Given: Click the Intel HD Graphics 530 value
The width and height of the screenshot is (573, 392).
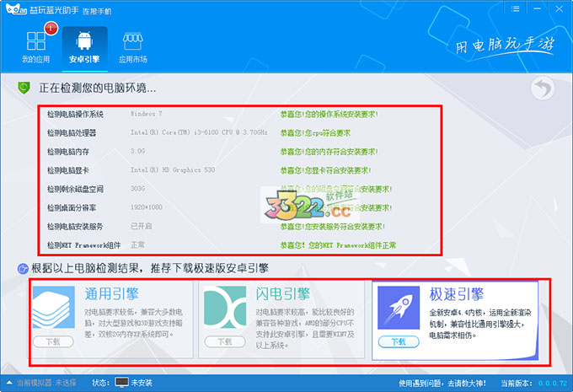Looking at the screenshot, I should [x=173, y=169].
